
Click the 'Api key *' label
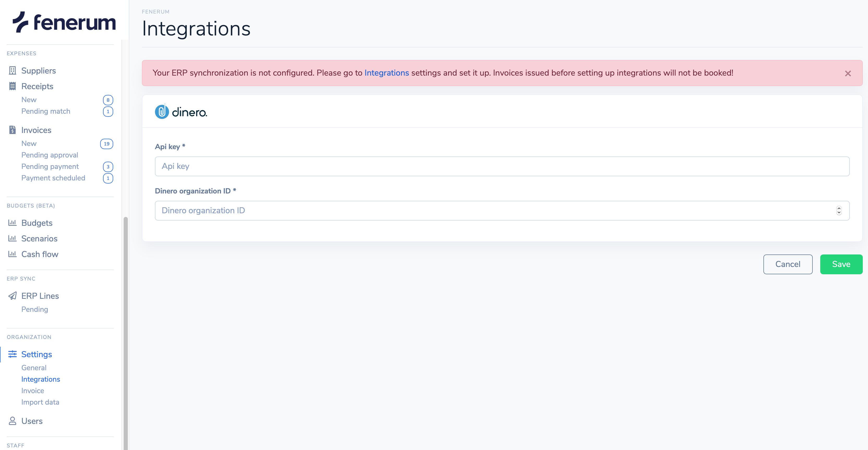click(170, 147)
